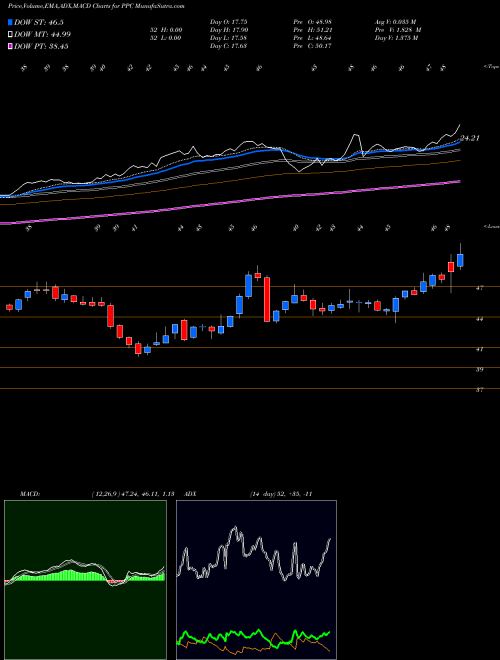
Task: Click the magenta DOW PT legend swatch
Action: click(10, 46)
